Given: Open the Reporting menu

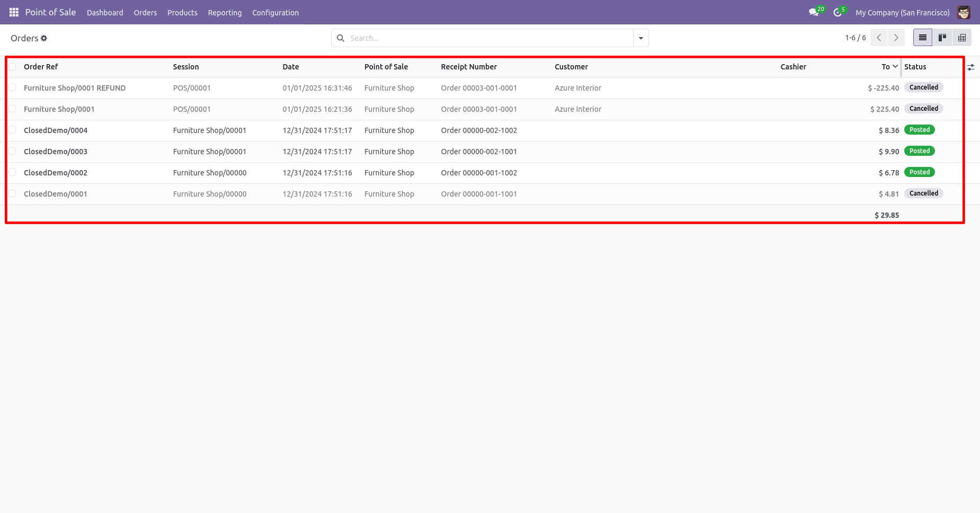Looking at the screenshot, I should pyautogui.click(x=225, y=12).
